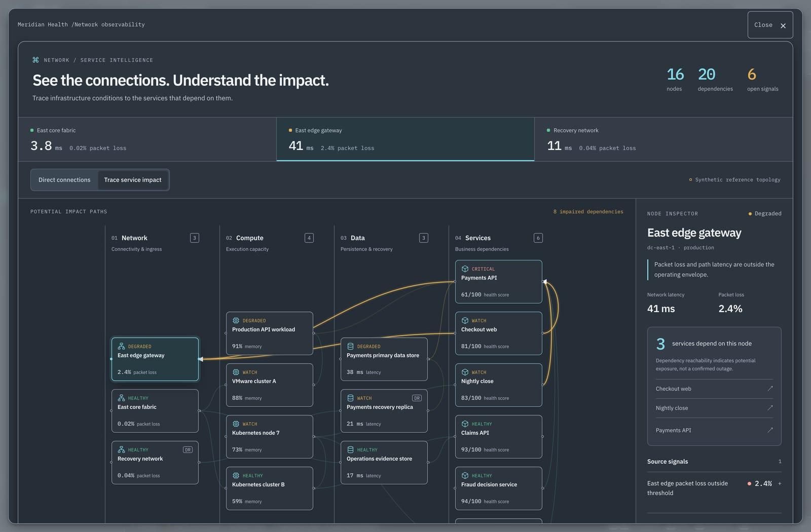Screen dimensions: 811x532
Task: Click the Payments API cube icon
Action: (465, 269)
